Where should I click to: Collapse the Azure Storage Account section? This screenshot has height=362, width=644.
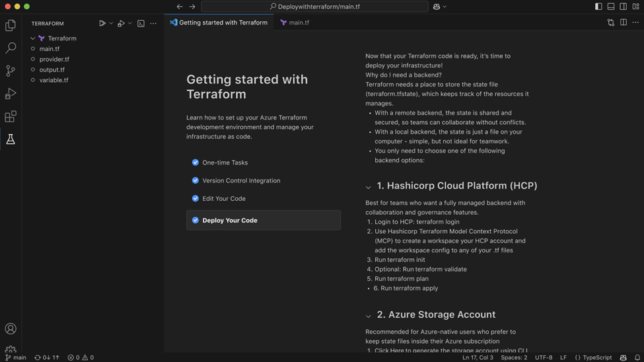369,316
